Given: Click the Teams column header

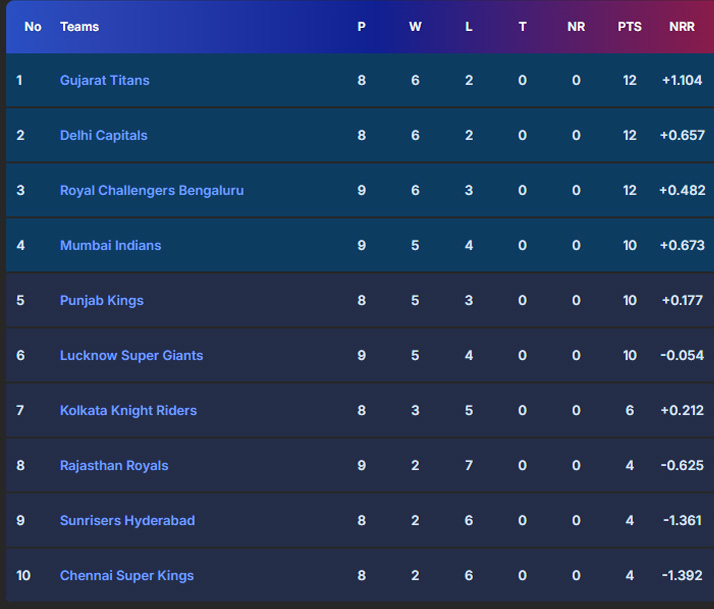Looking at the screenshot, I should click(79, 27).
